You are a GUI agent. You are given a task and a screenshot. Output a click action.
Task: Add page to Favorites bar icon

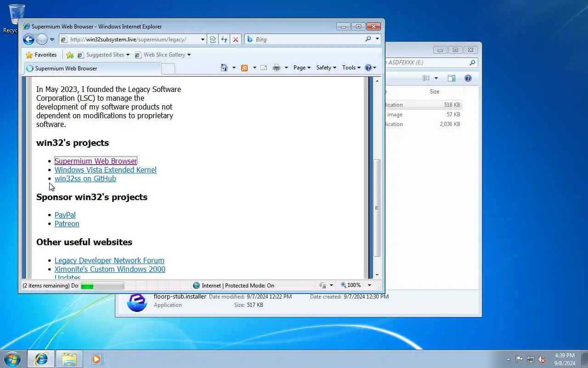click(70, 55)
